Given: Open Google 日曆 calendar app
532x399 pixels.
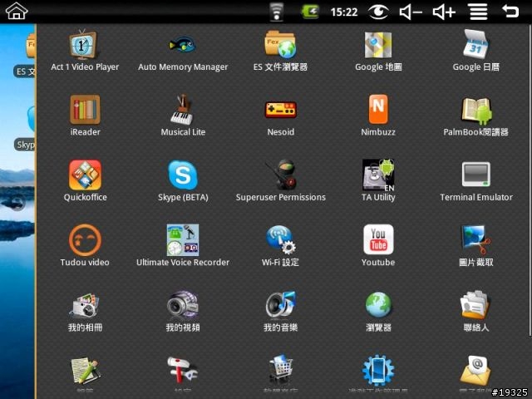Looking at the screenshot, I should (x=476, y=51).
